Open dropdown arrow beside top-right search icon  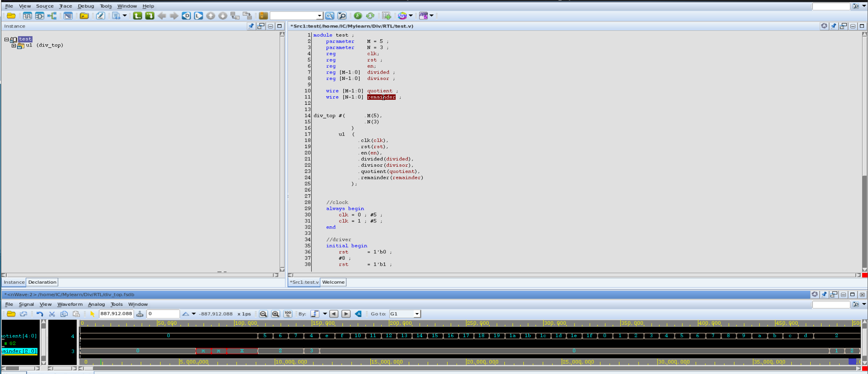pos(864,6)
